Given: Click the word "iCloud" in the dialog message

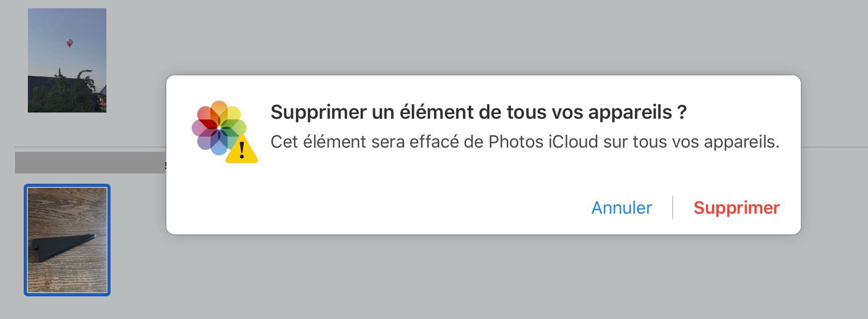Looking at the screenshot, I should point(573,141).
